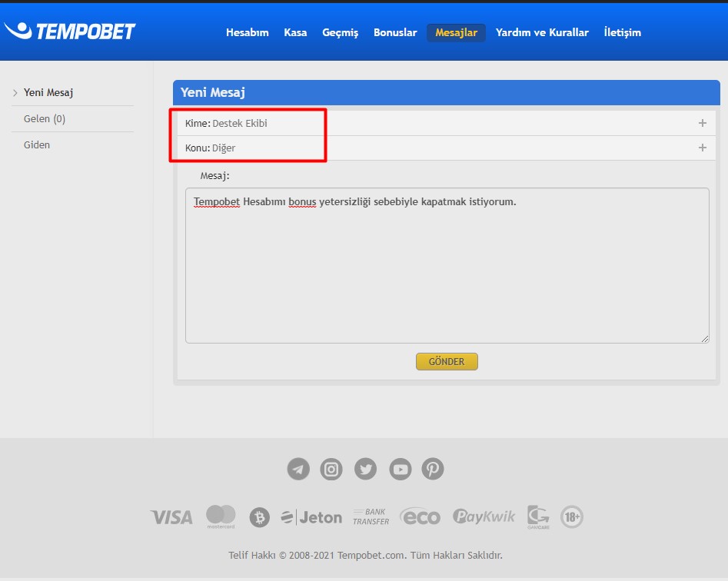Open the Geçmiş menu
The height and width of the screenshot is (581, 728).
coord(341,32)
